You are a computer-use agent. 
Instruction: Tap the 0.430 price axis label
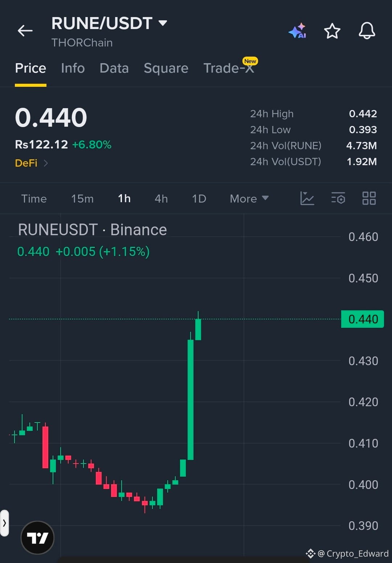tap(363, 361)
